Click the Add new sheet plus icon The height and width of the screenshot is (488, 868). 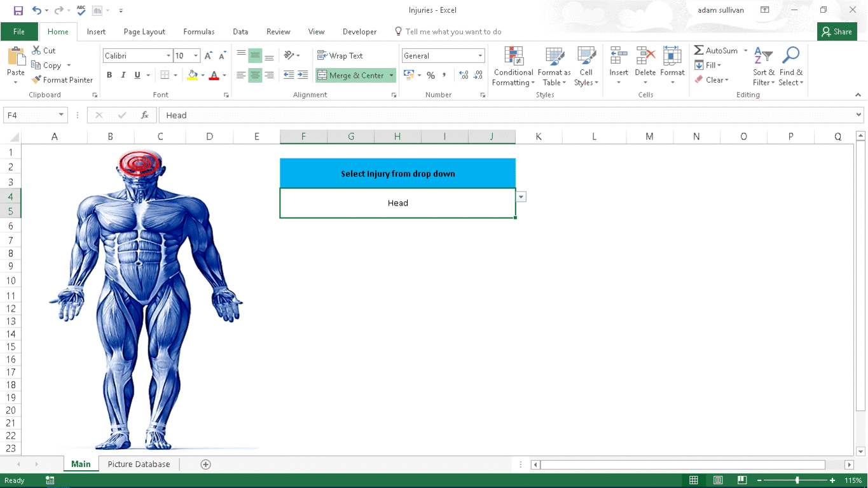[205, 464]
